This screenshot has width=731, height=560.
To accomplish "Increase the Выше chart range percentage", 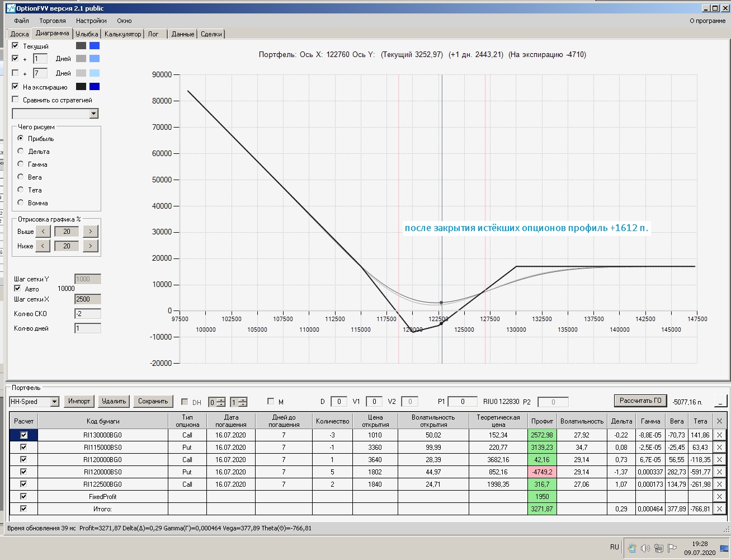I will click(x=91, y=231).
